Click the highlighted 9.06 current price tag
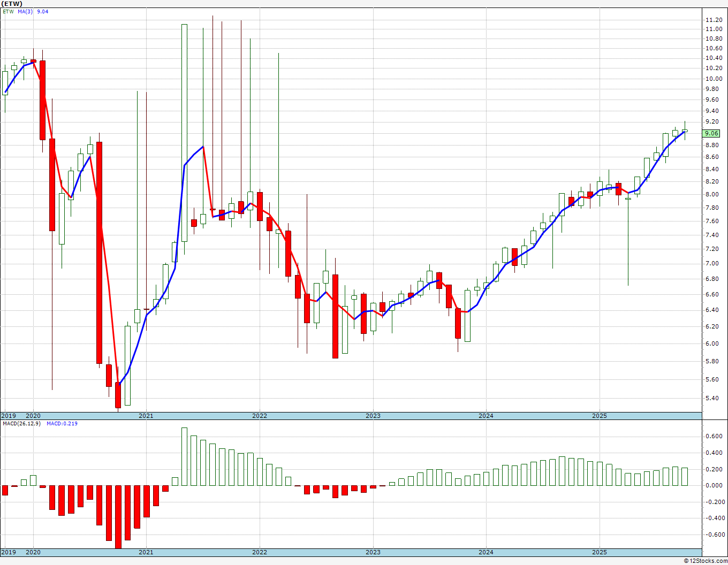 [x=711, y=133]
